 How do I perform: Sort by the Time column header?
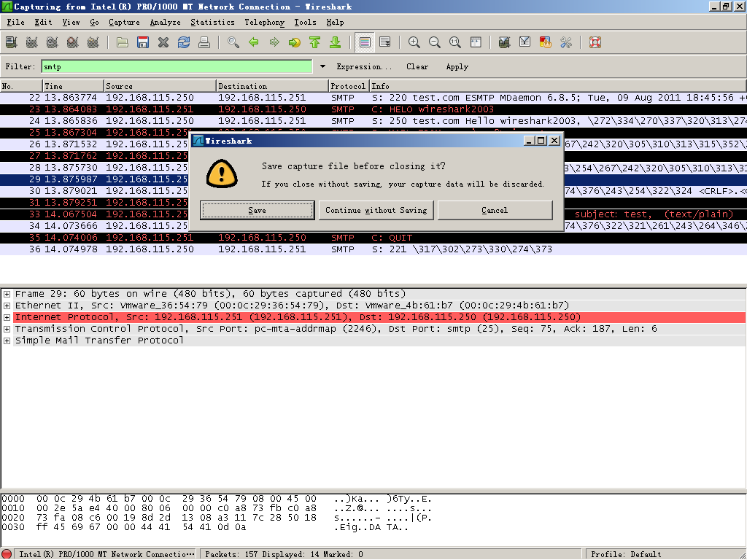(73, 86)
